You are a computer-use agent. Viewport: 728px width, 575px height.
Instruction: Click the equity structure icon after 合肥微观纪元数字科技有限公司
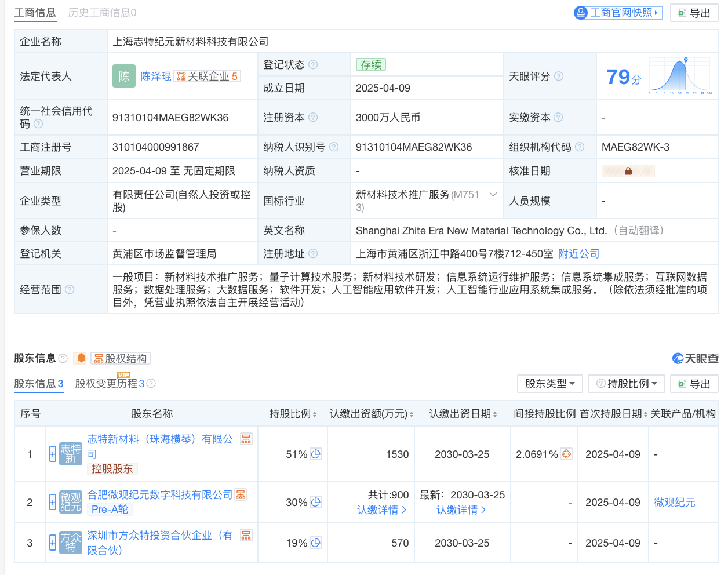coord(241,494)
